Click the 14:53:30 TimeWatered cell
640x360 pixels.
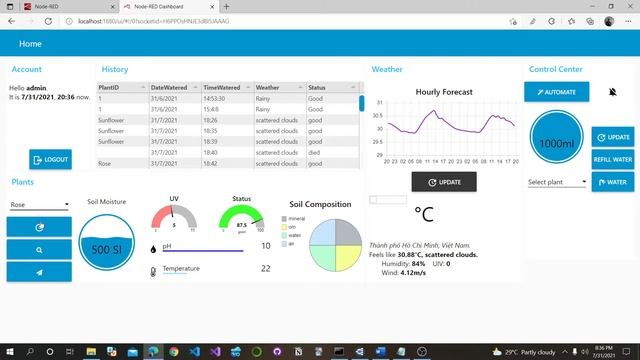coord(227,98)
